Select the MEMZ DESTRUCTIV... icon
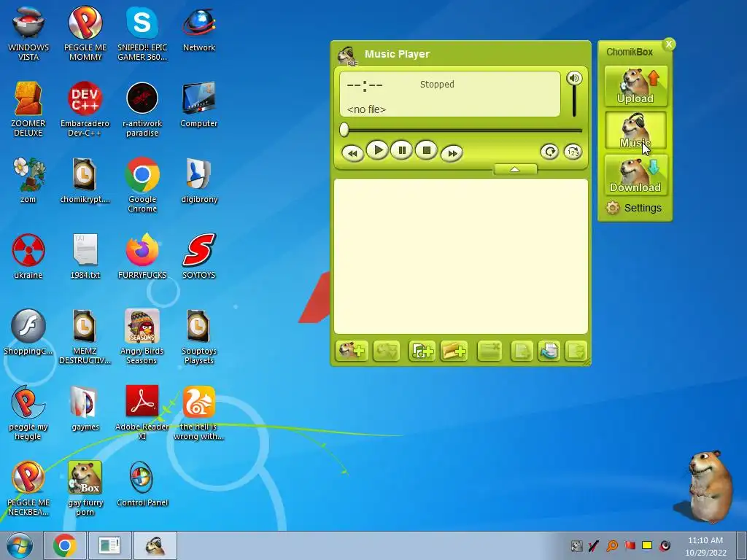The width and height of the screenshot is (747, 560). click(85, 337)
